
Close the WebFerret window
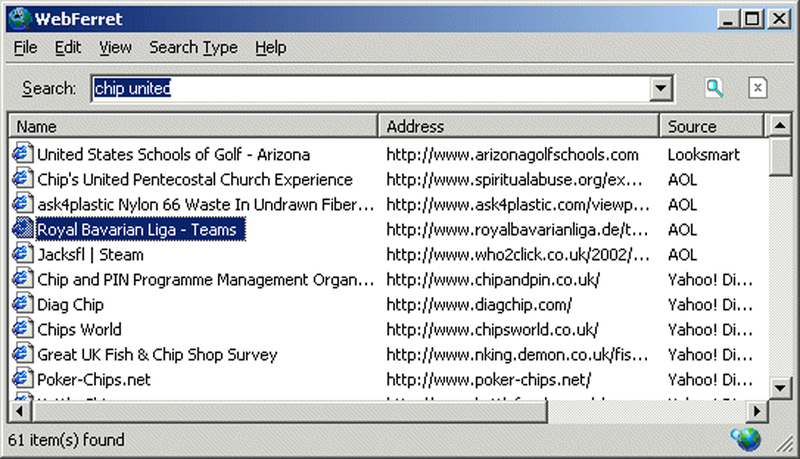click(x=779, y=19)
